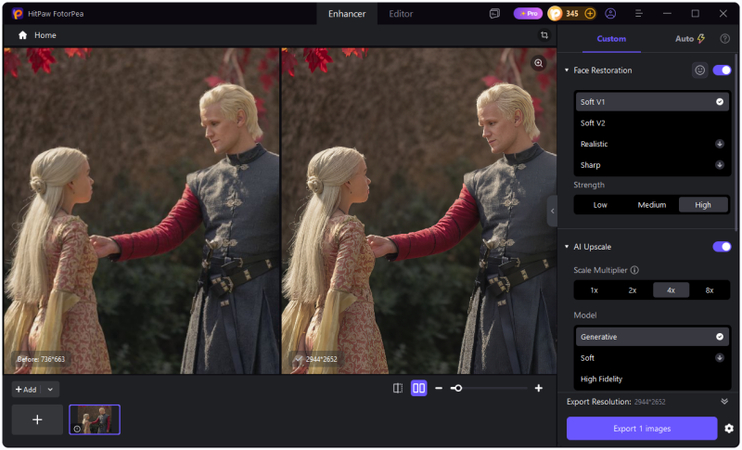Image resolution: width=742 pixels, height=450 pixels.
Task: Go to Home
Action: tap(45, 35)
